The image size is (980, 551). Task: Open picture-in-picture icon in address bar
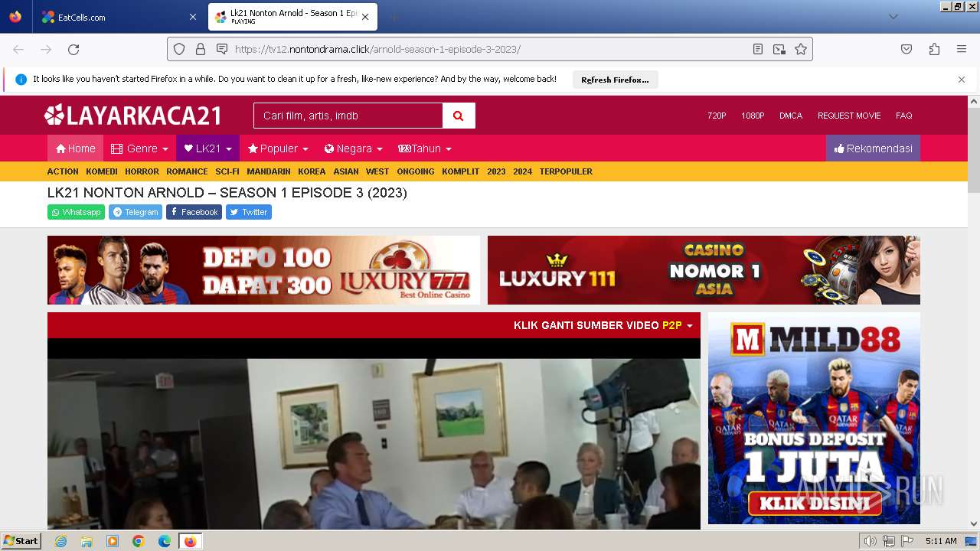tap(779, 49)
